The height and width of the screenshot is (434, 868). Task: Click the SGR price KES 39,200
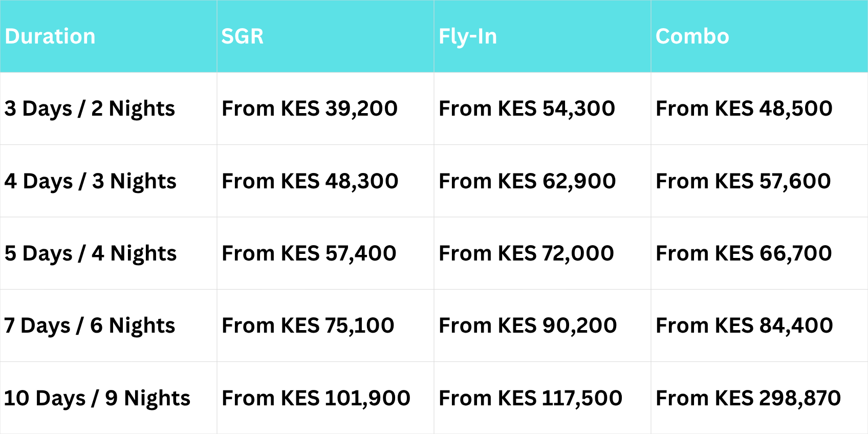coord(309,108)
